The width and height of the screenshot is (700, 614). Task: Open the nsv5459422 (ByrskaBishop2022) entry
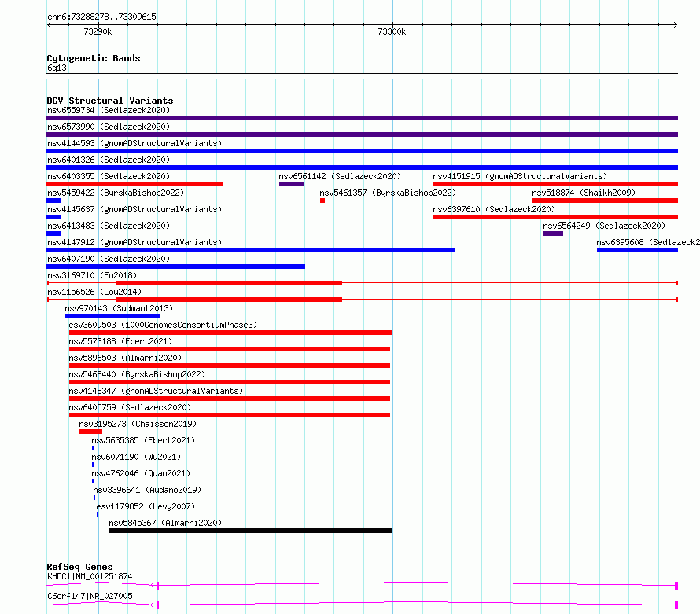(x=116, y=193)
